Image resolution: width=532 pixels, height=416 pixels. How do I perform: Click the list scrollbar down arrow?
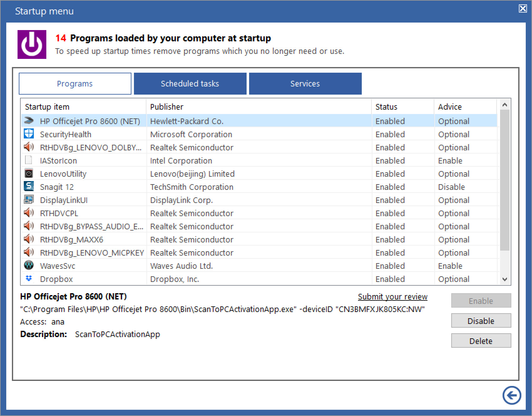pos(504,279)
